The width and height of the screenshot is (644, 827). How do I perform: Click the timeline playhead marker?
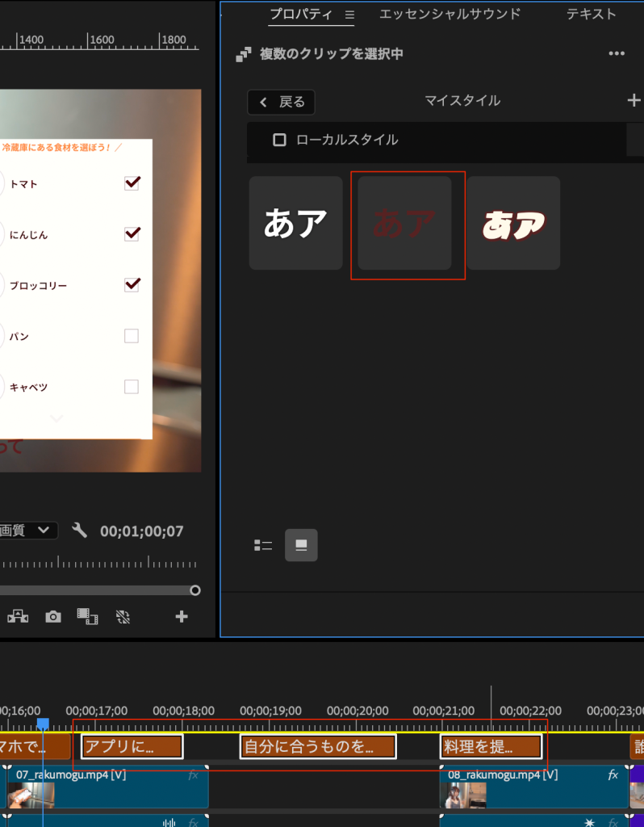pos(43,724)
